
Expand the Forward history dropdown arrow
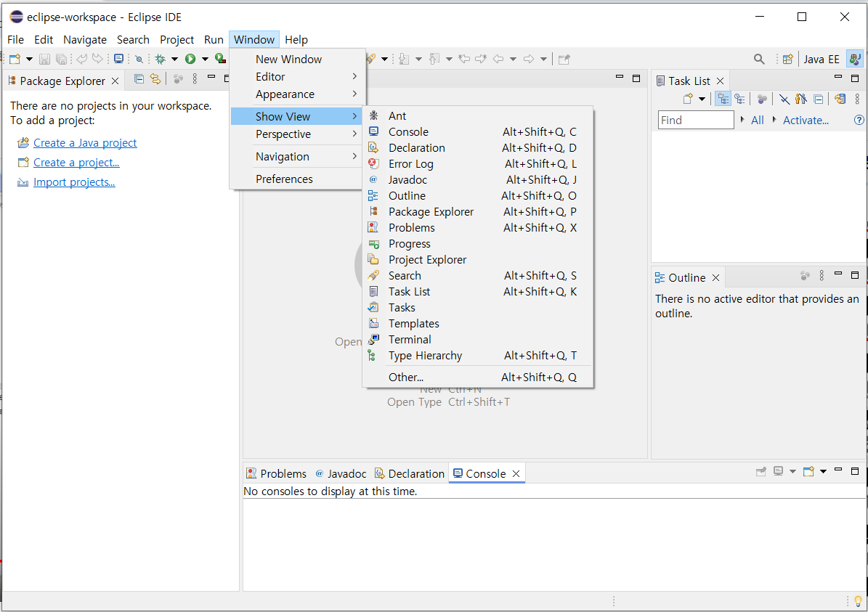click(x=543, y=60)
